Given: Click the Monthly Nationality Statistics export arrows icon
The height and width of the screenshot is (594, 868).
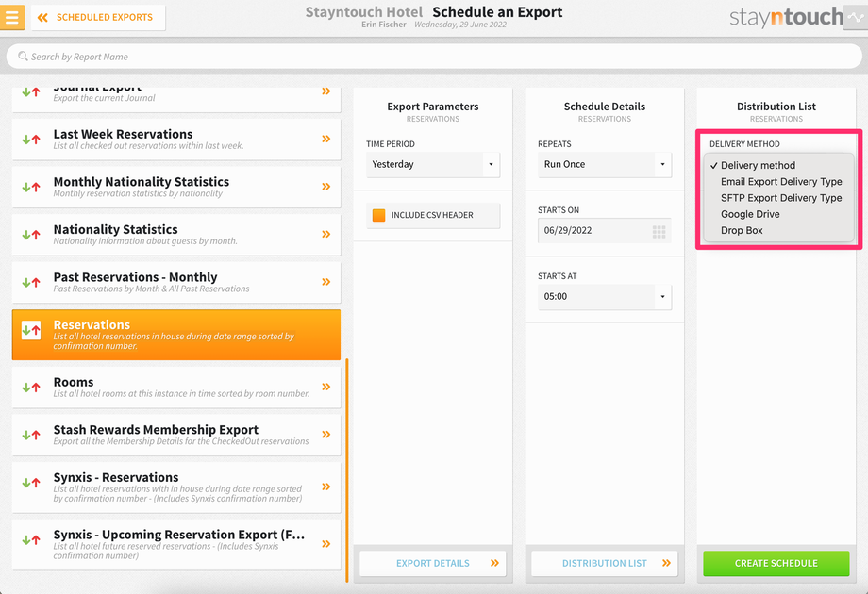Looking at the screenshot, I should pos(31,187).
